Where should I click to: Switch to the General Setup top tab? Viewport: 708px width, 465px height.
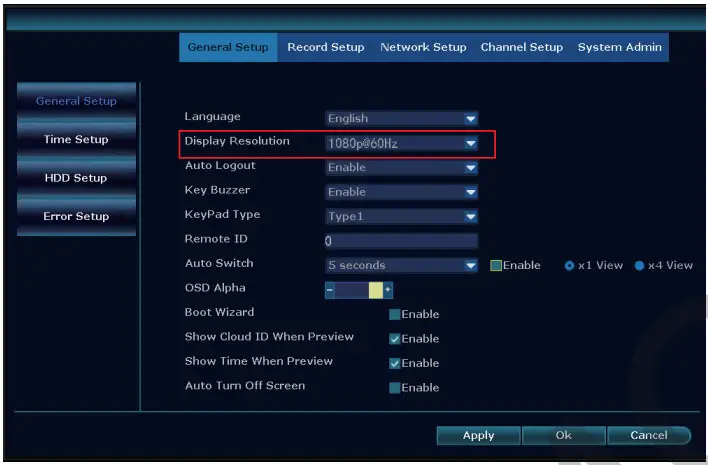(x=228, y=47)
